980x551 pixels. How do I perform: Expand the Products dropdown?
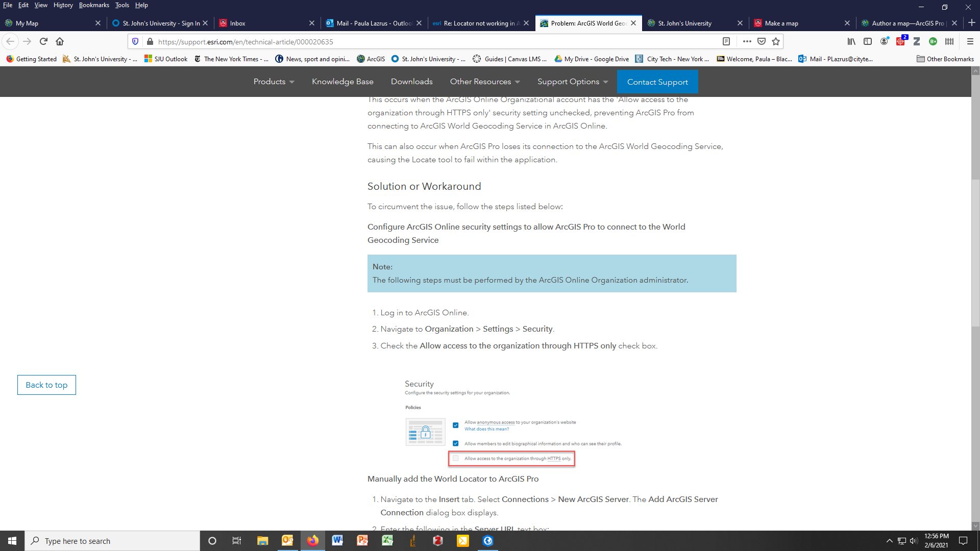274,82
